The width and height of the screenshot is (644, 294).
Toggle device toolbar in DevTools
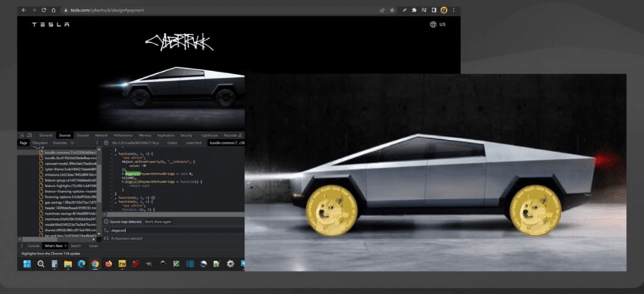30,135
